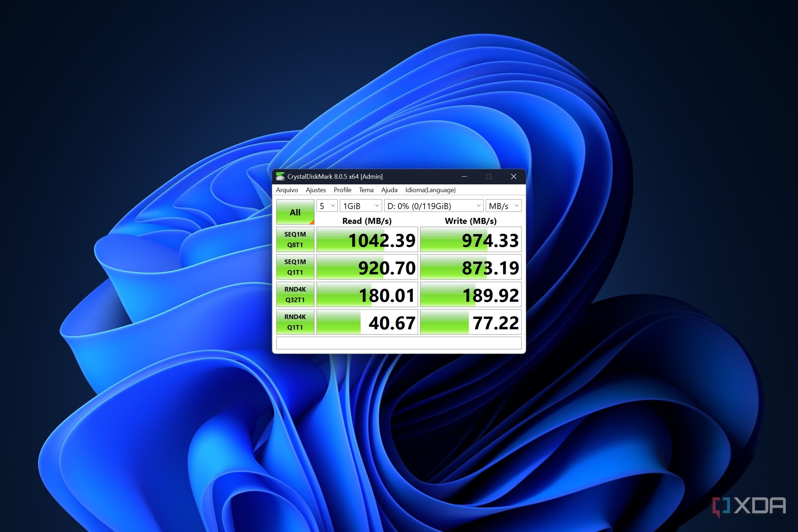The width and height of the screenshot is (798, 532).
Task: Open the Ajustes menu
Action: click(315, 190)
